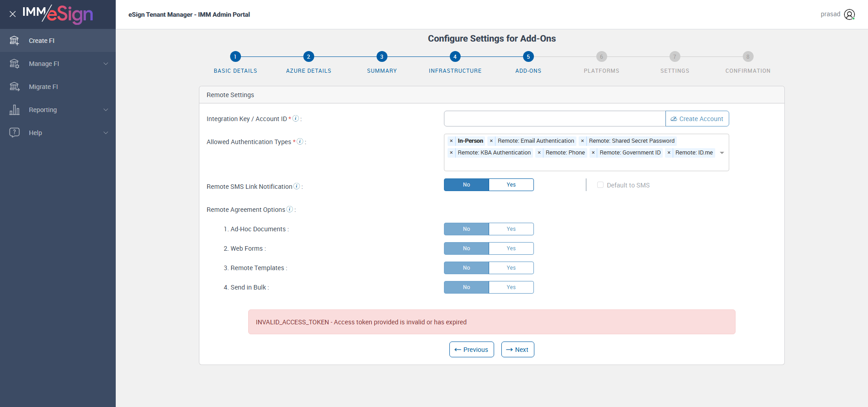Click the Remote Settings section header

click(492, 95)
